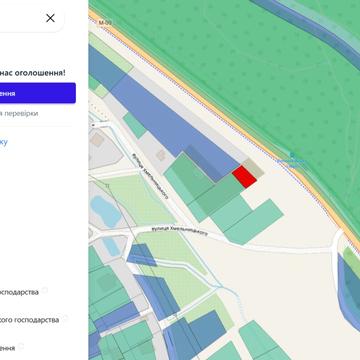
Task: Click the horizontal street label вулиця Хмельницького
Action: pos(179,231)
